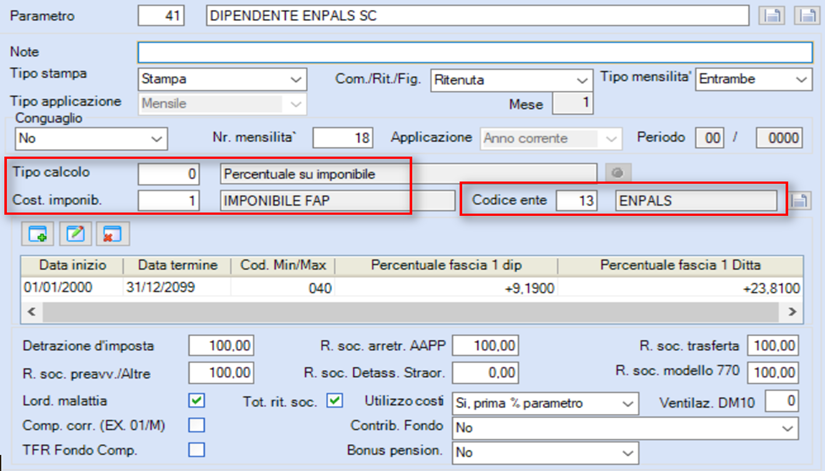The height and width of the screenshot is (471, 825).
Task: Select the +23,8100 percentage cell
Action: (x=680, y=288)
